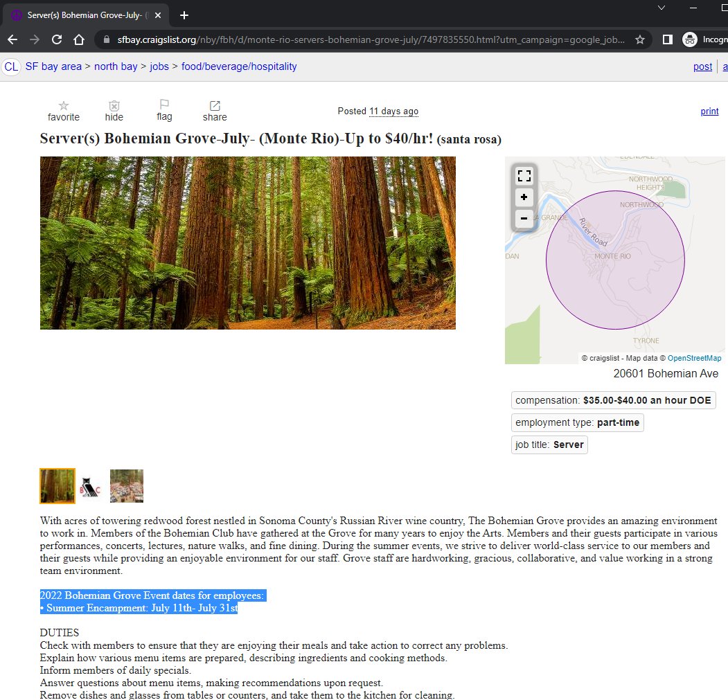Select the third dining crowd thumbnail
Screen dimensions: 728x700
point(127,486)
